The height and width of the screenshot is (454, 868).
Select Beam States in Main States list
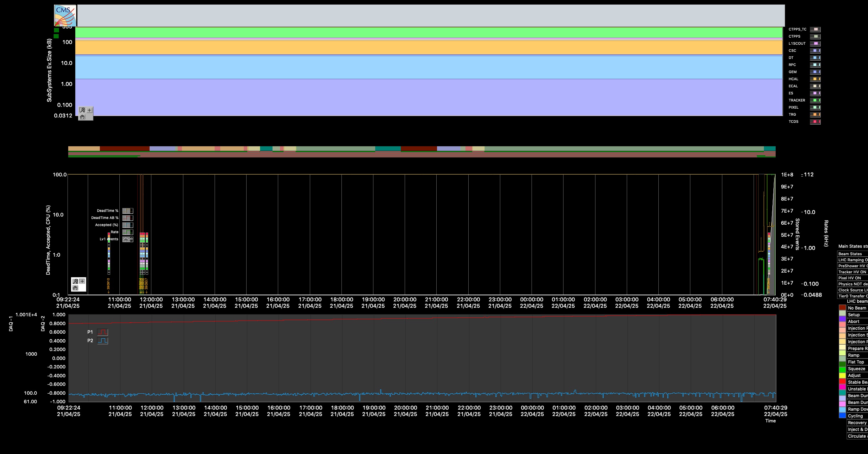(x=853, y=254)
